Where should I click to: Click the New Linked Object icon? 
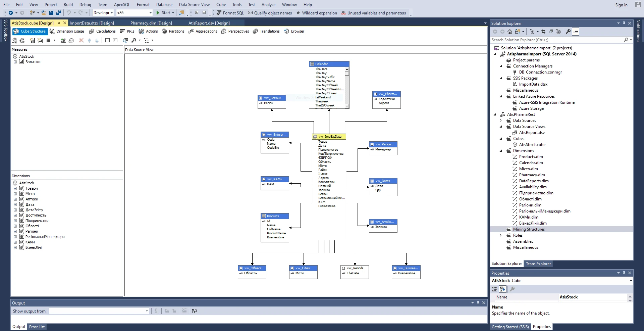(x=71, y=40)
